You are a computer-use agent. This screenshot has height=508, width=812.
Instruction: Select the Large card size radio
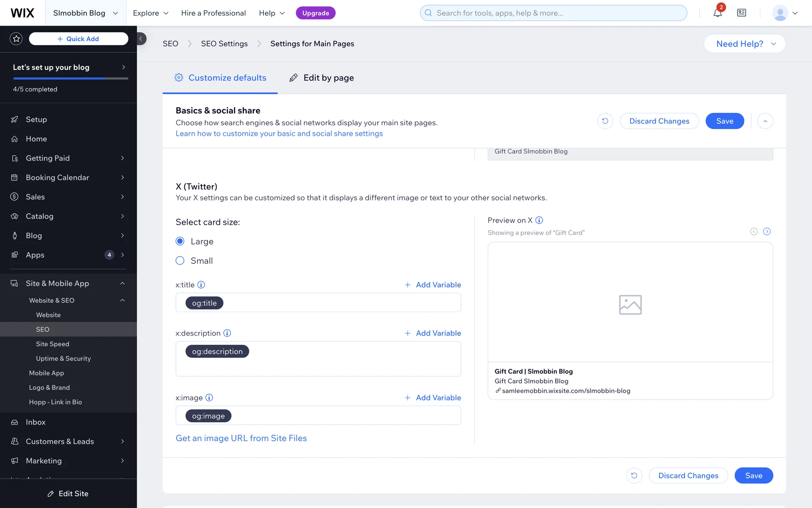(180, 241)
